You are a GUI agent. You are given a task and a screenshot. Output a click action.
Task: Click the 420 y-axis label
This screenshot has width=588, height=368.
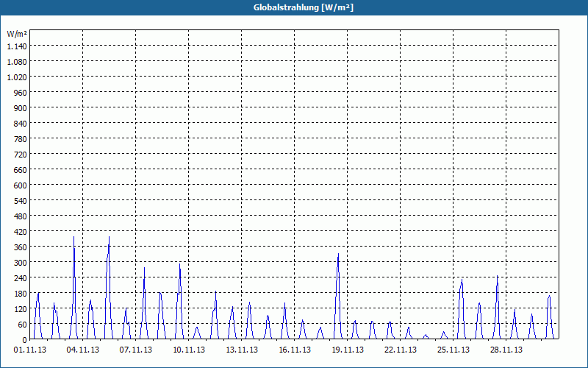pyautogui.click(x=21, y=232)
